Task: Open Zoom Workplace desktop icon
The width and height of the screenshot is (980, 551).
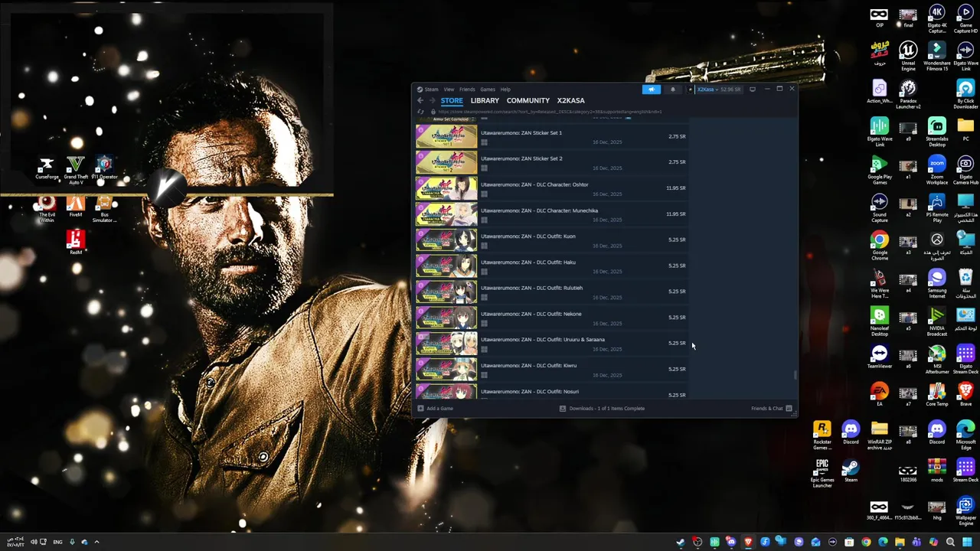Action: [937, 171]
